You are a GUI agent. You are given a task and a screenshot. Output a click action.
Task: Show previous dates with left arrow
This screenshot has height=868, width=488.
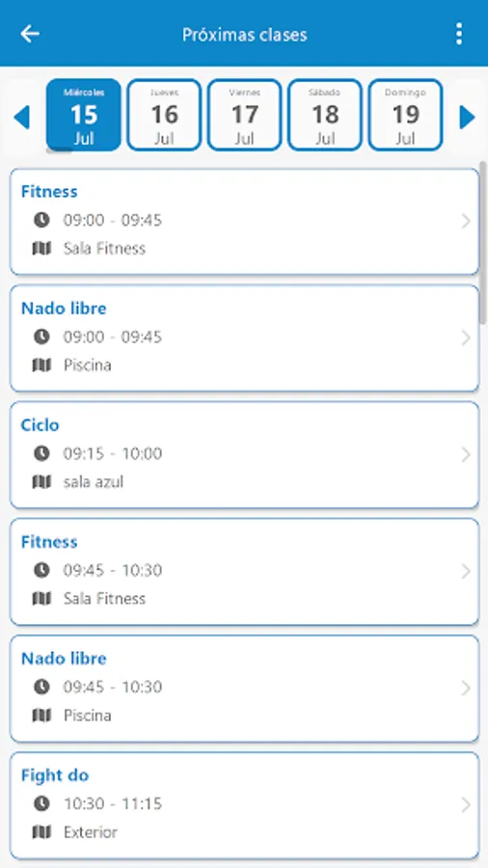pyautogui.click(x=21, y=118)
